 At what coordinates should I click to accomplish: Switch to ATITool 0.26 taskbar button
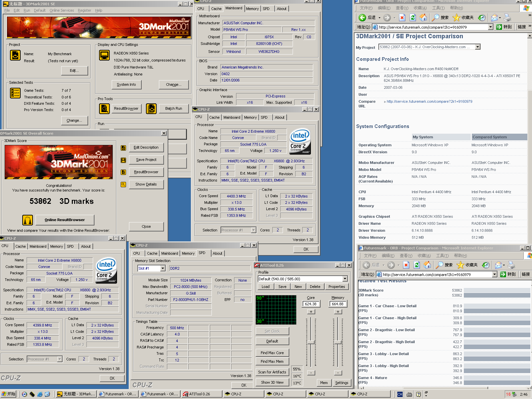point(201,394)
